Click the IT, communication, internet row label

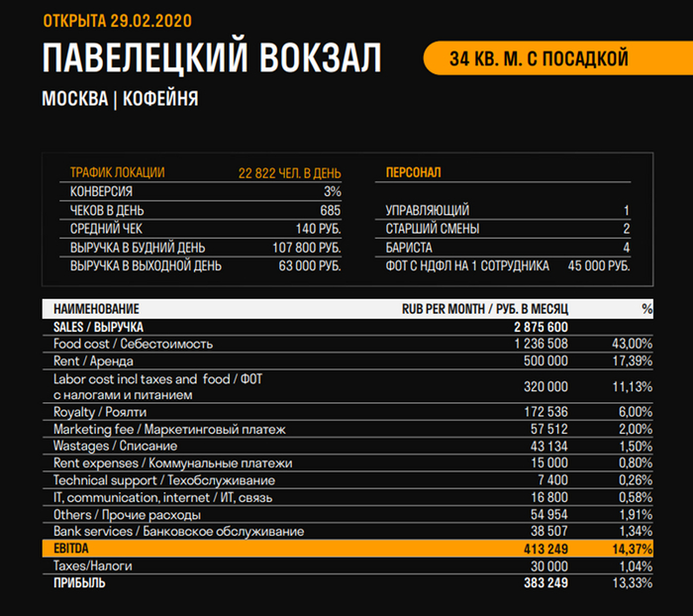(162, 497)
